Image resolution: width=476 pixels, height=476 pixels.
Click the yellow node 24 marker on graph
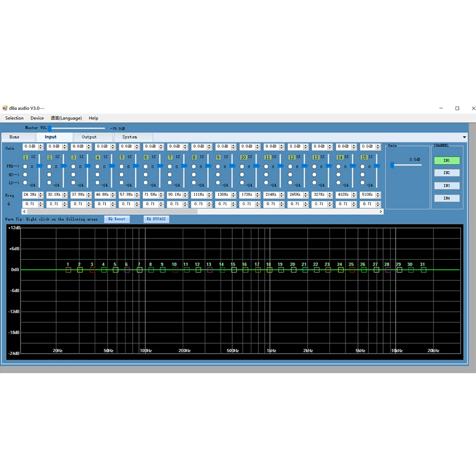(341, 270)
